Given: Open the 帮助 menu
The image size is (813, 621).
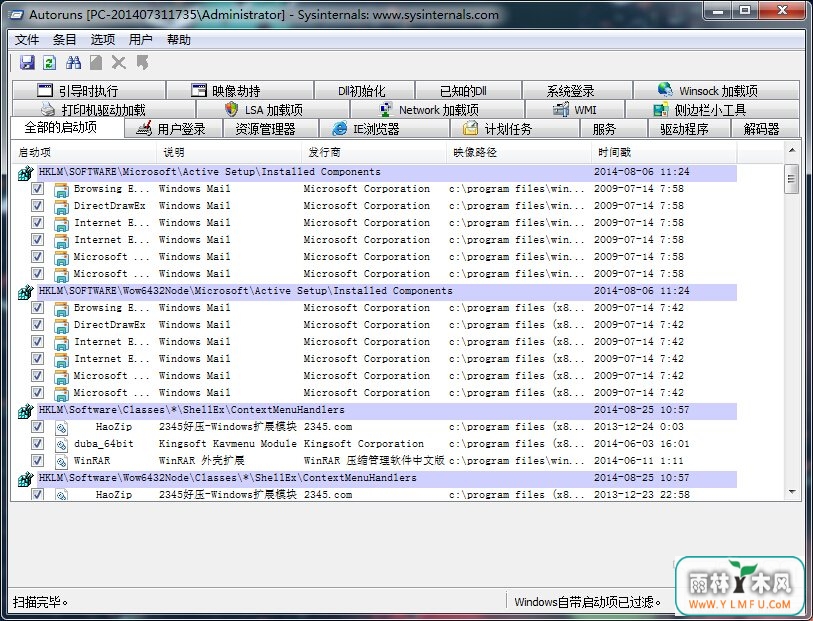Looking at the screenshot, I should pos(179,40).
